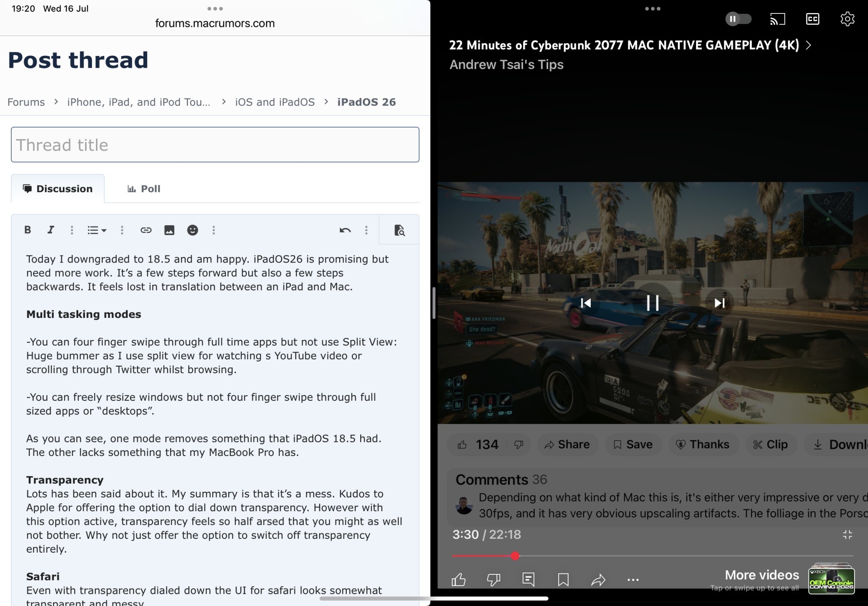Toggle closed captions on the video
Viewport: 868px width, 606px height.
coord(812,19)
